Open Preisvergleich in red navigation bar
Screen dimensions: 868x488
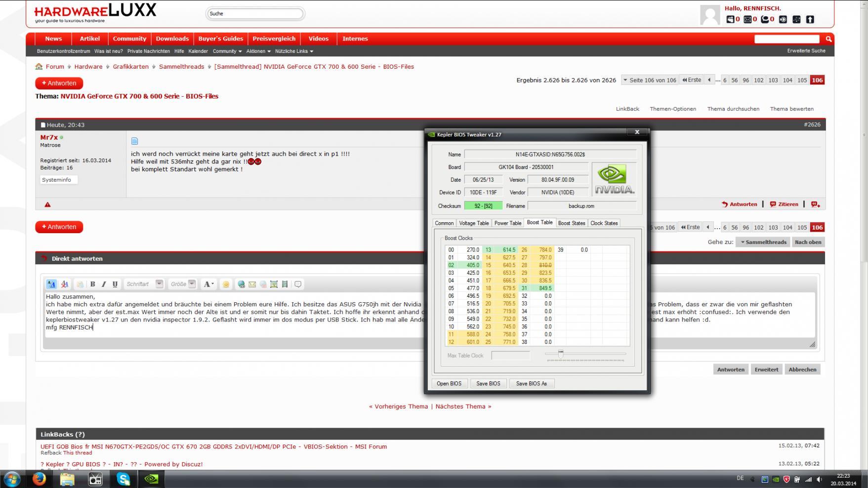(274, 39)
